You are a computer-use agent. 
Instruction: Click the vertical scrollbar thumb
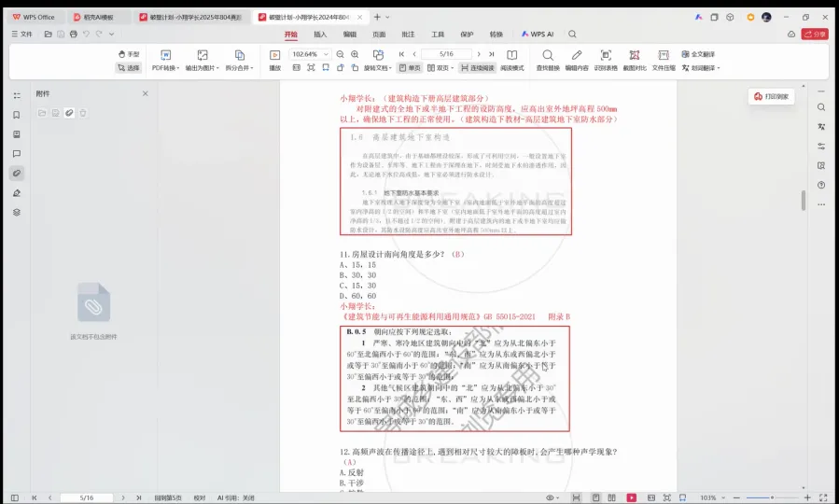pos(804,200)
